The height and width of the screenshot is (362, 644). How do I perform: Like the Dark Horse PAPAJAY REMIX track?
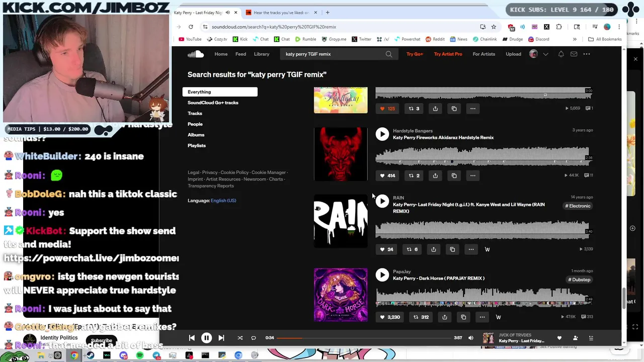[390, 317]
